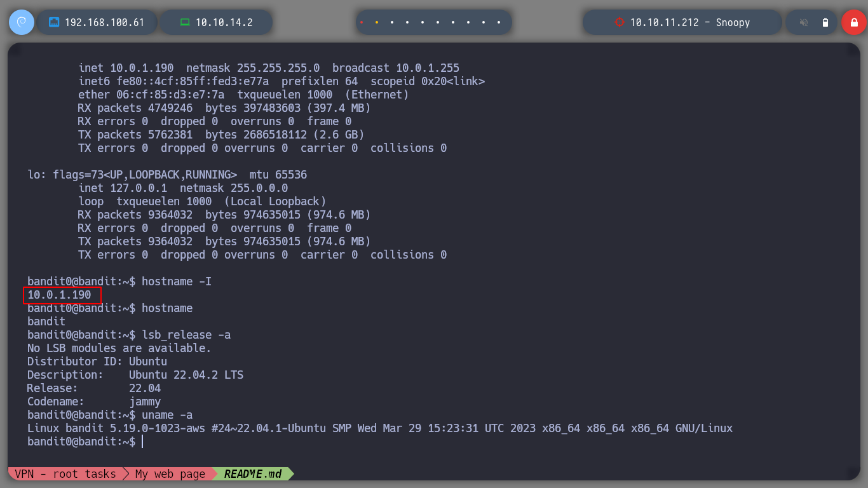Click the 'ether 06:cf:85:d3:e7:7a' MAC address

point(151,95)
